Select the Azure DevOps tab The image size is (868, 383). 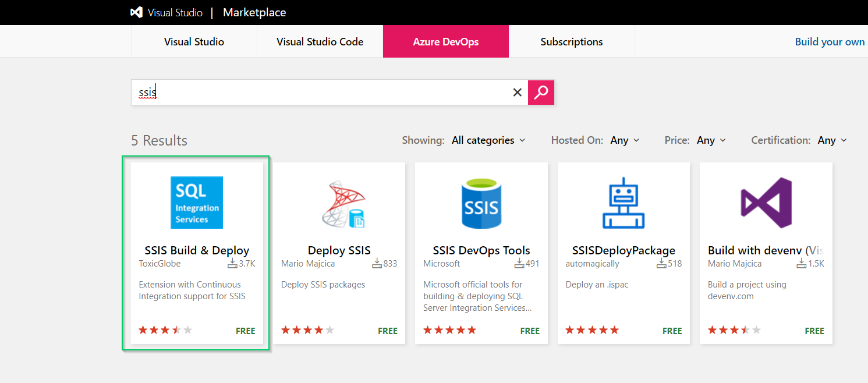[445, 42]
